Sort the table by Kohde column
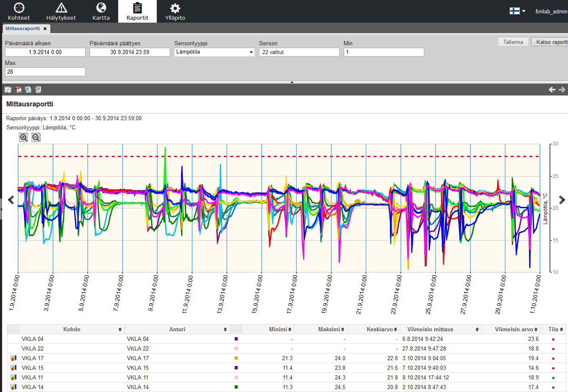 click(72, 329)
